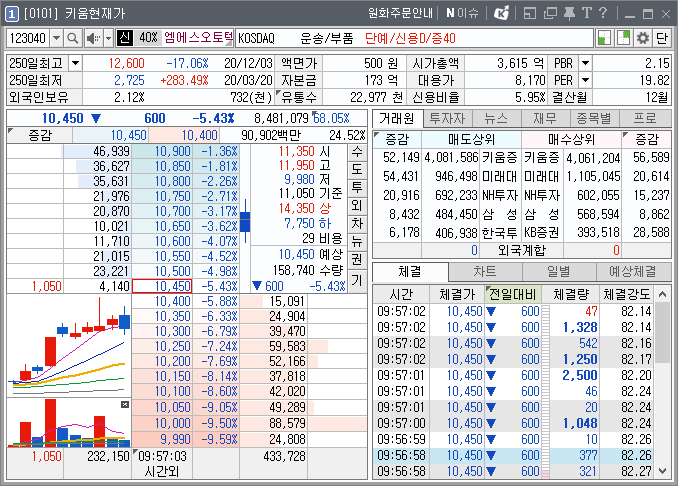Switch to the 뉴스 tab

(x=496, y=118)
